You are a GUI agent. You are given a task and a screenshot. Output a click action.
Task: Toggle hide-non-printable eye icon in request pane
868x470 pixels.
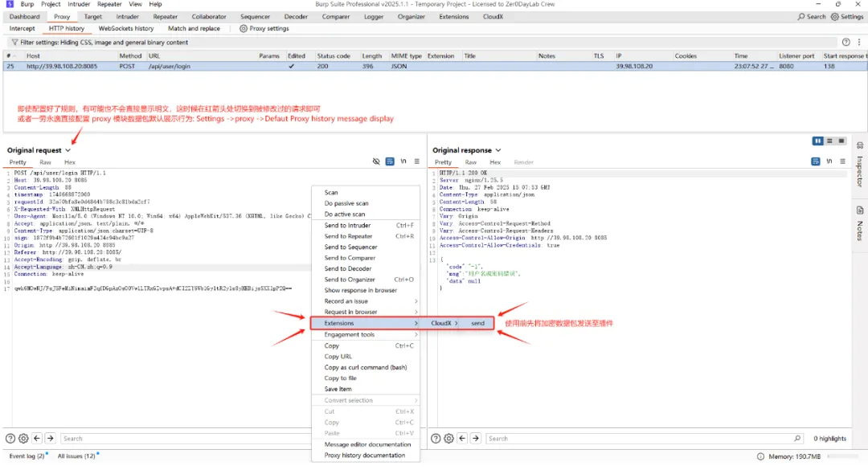tap(376, 161)
